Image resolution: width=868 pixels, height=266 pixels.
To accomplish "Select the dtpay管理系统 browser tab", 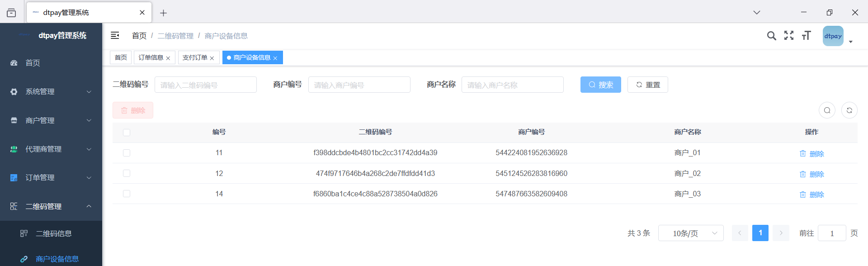I will pos(89,13).
